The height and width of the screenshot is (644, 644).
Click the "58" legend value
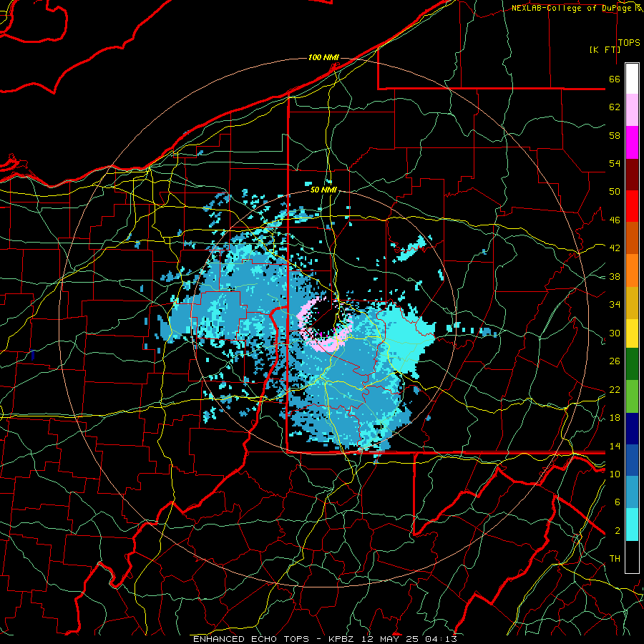coord(615,135)
